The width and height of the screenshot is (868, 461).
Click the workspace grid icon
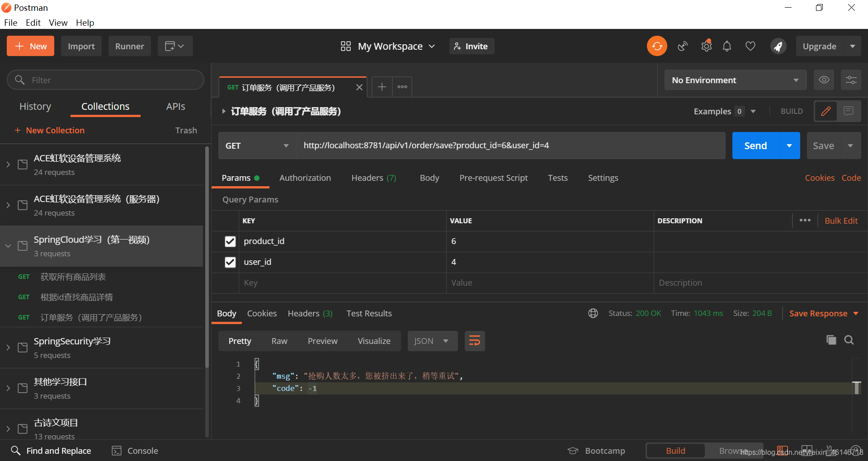[x=346, y=46]
